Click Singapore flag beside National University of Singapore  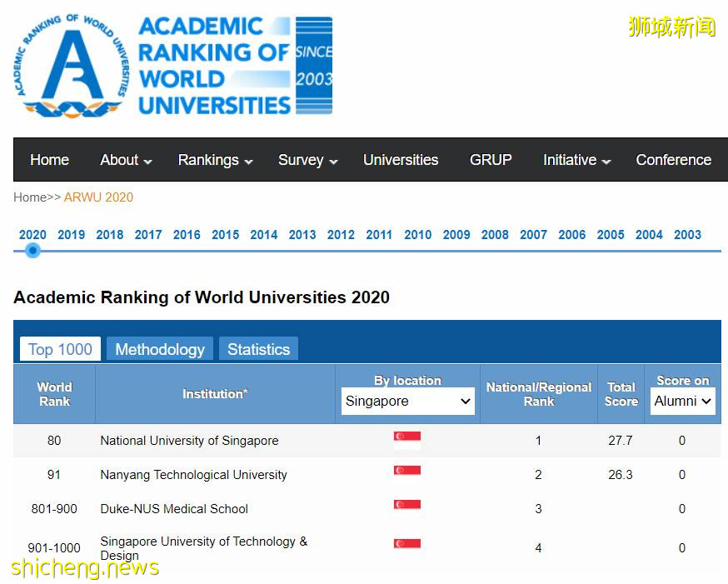[407, 440]
